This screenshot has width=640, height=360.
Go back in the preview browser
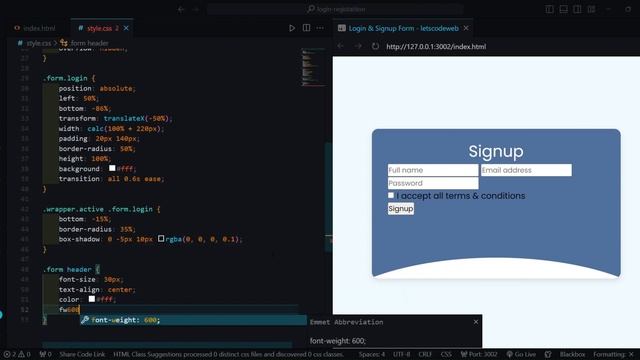click(340, 46)
